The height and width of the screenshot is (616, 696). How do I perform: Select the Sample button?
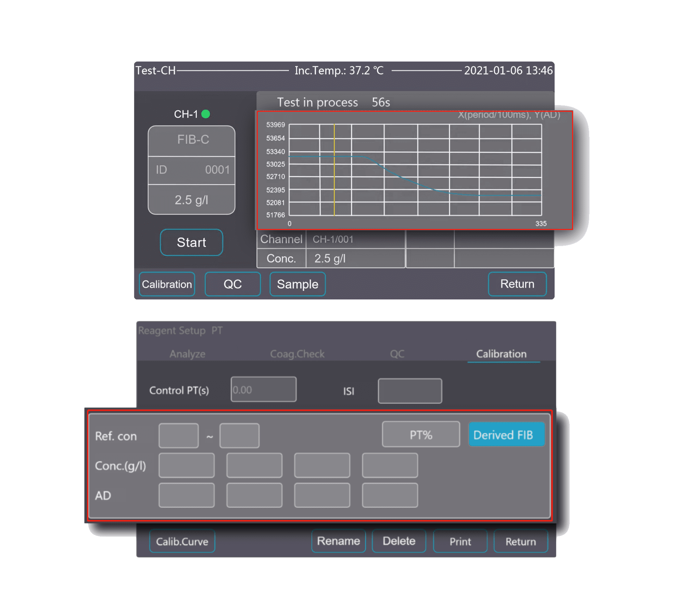coord(298,284)
